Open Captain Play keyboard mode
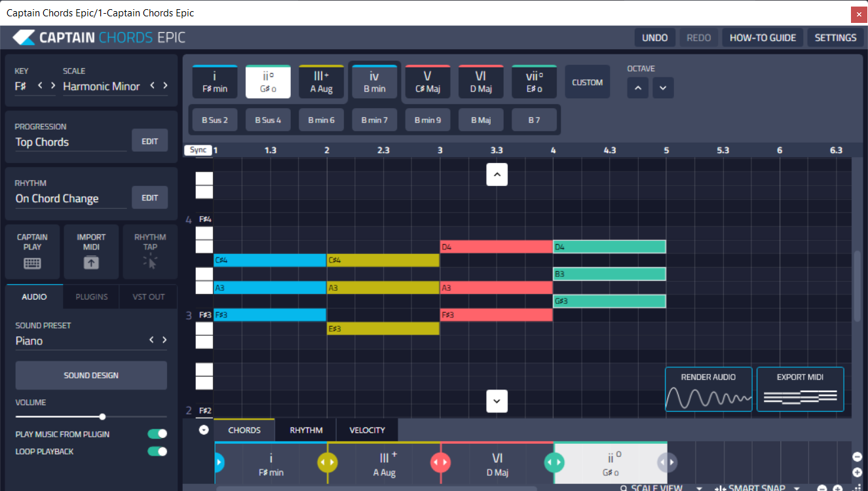868x491 pixels. coord(32,252)
